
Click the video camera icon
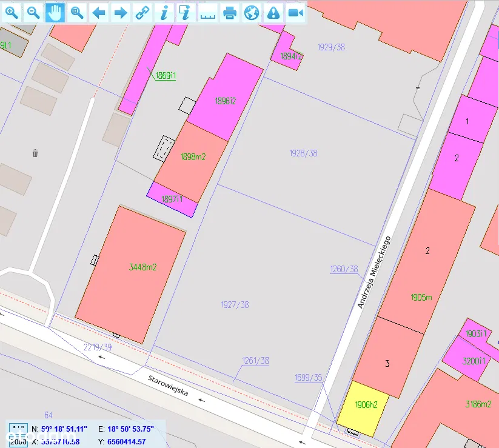point(295,12)
